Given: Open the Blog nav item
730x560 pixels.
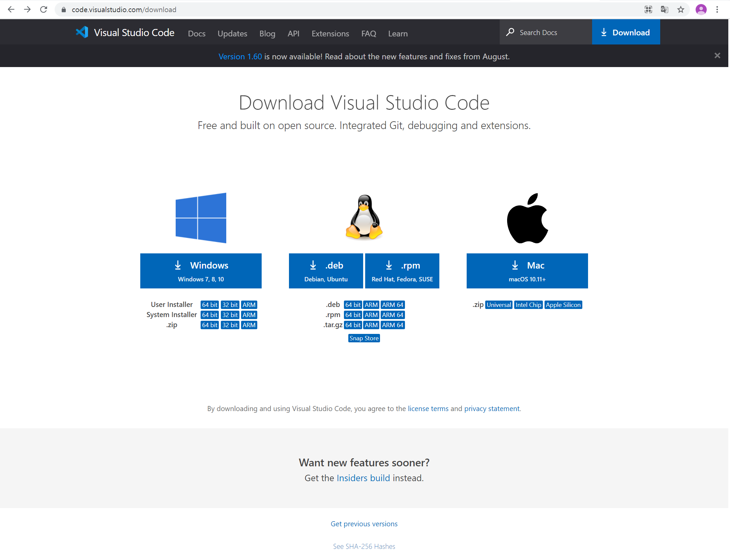Looking at the screenshot, I should pyautogui.click(x=267, y=34).
